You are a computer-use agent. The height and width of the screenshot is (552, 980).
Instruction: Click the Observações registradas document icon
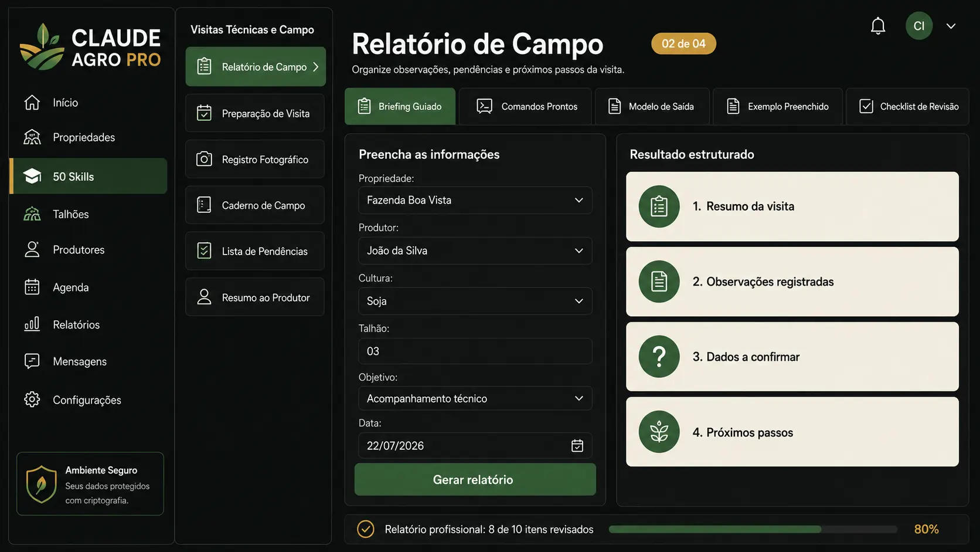[659, 282]
